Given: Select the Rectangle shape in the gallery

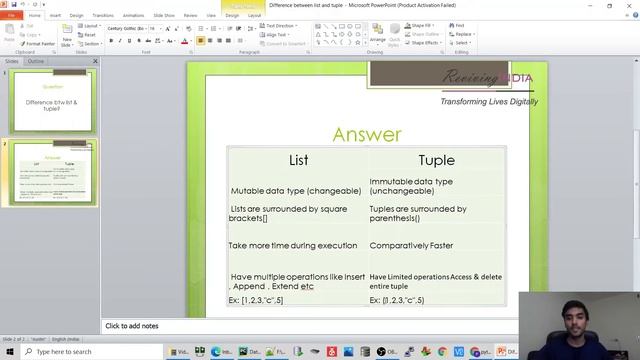Looking at the screenshot, I should coord(342,26).
